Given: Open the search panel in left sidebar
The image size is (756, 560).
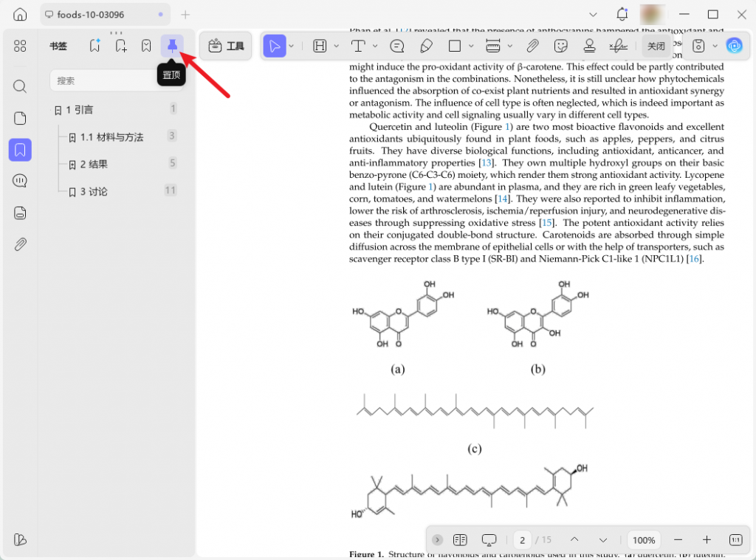Looking at the screenshot, I should coord(20,86).
